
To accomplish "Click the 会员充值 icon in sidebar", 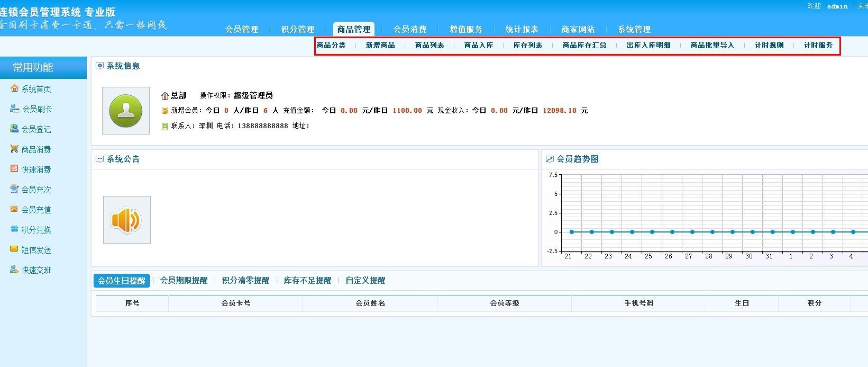I will [14, 209].
